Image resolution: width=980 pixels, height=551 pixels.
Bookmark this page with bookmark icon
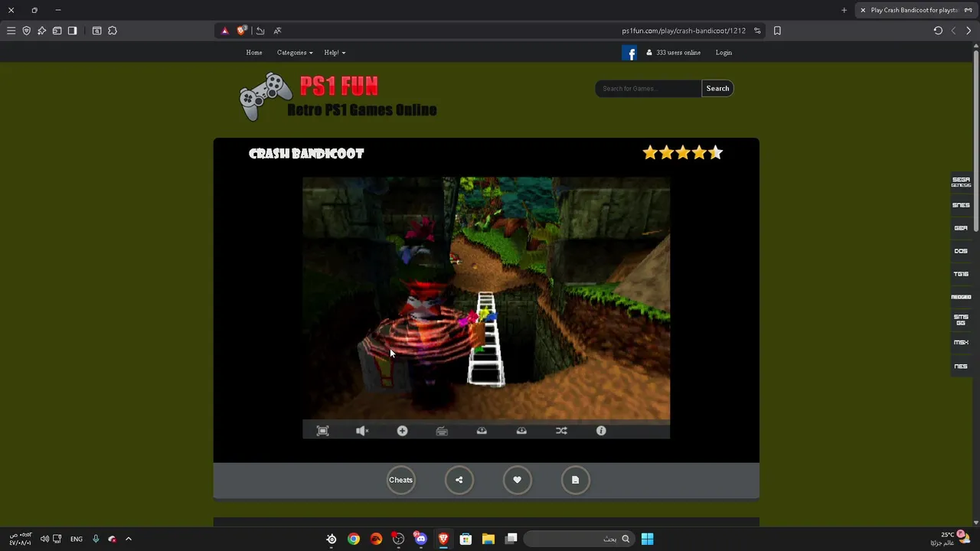(777, 31)
